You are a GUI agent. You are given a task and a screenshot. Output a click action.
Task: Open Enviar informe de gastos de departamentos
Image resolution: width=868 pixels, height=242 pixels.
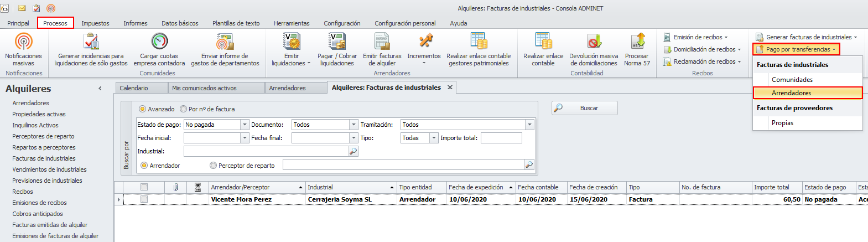tap(225, 42)
